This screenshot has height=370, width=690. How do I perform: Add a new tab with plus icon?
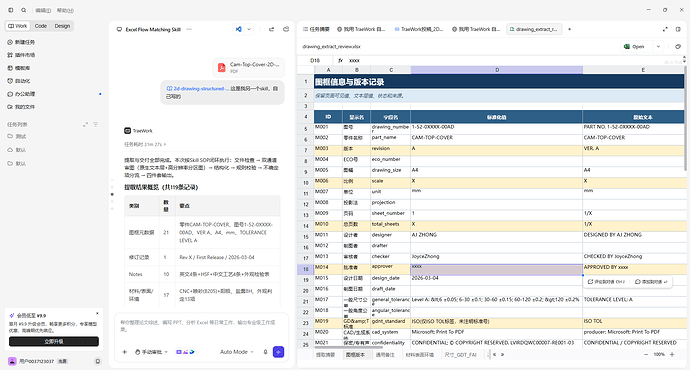click(x=569, y=29)
